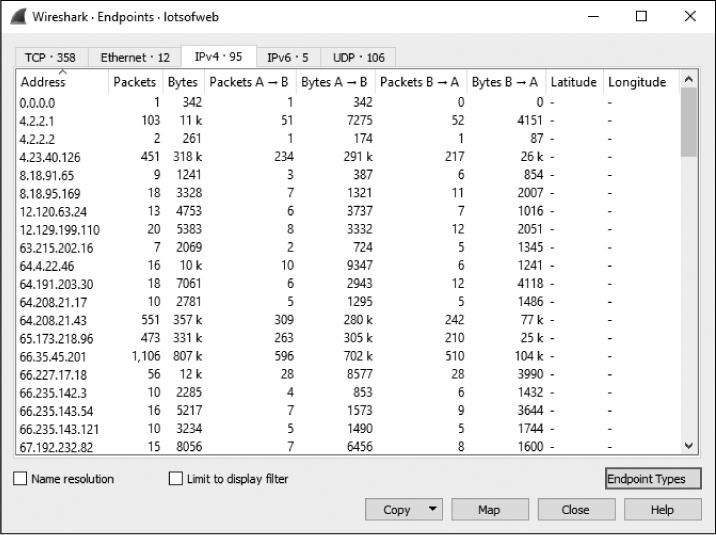Toggle Limit to display filter checkbox

pos(176,478)
